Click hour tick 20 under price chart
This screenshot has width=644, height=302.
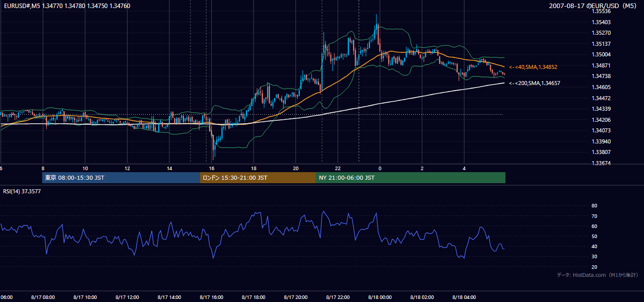(296, 168)
